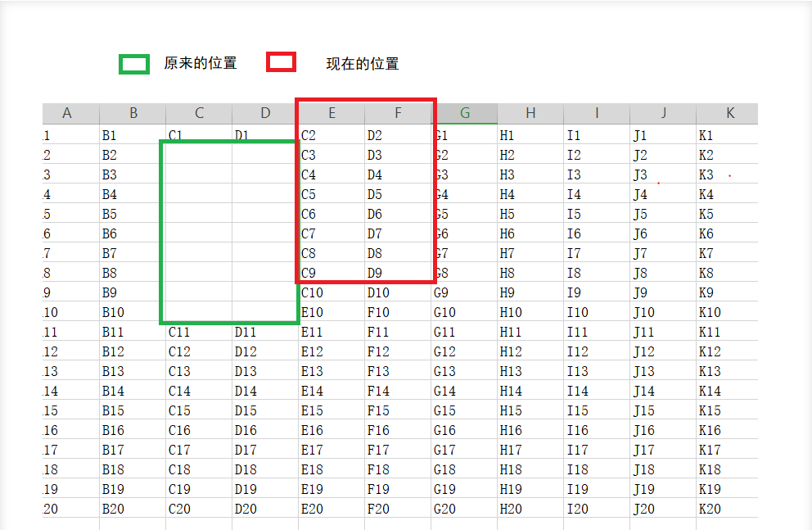Click cell containing K3
812x530 pixels.
[727, 175]
